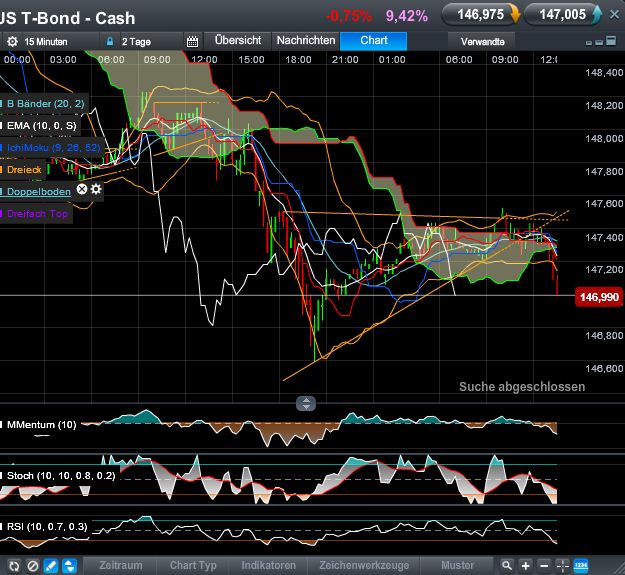Close the US T-Bond Cash window

point(614,15)
